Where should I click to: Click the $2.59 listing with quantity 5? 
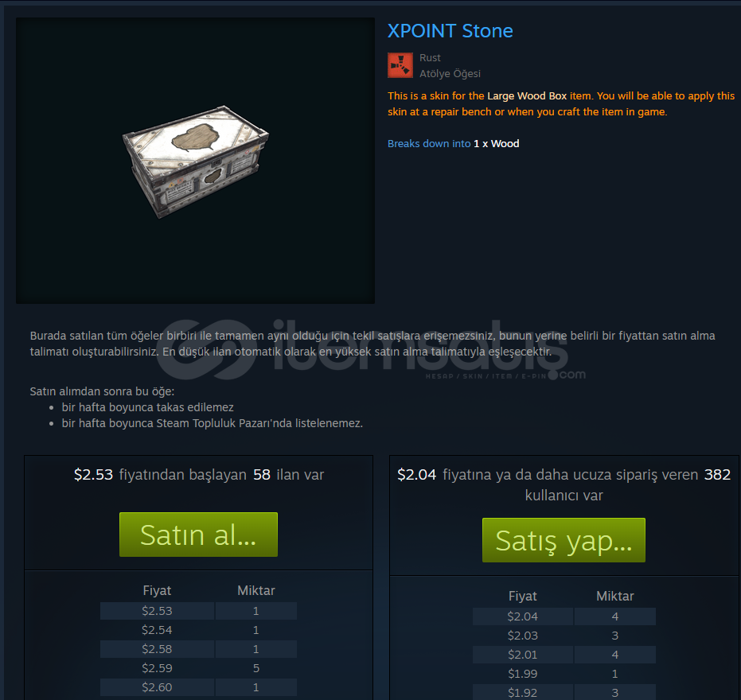(x=198, y=668)
